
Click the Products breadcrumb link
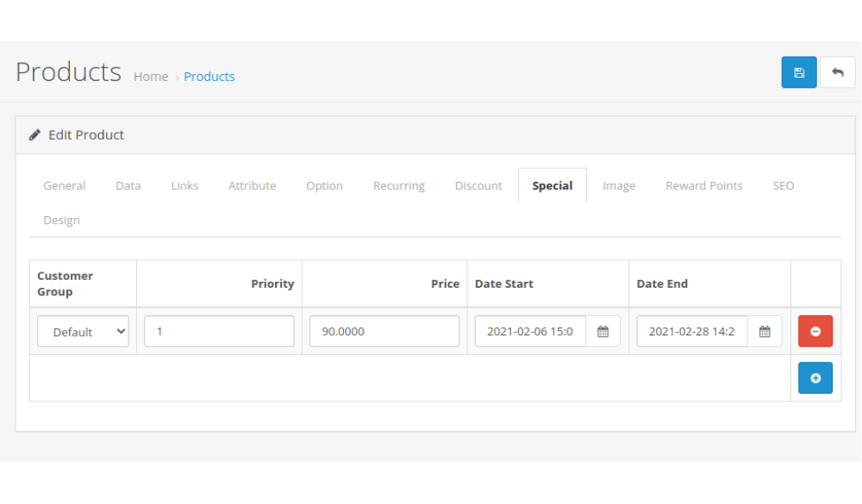point(209,77)
